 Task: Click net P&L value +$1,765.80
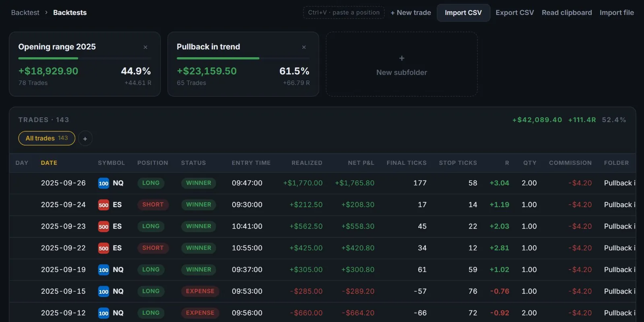coord(355,183)
